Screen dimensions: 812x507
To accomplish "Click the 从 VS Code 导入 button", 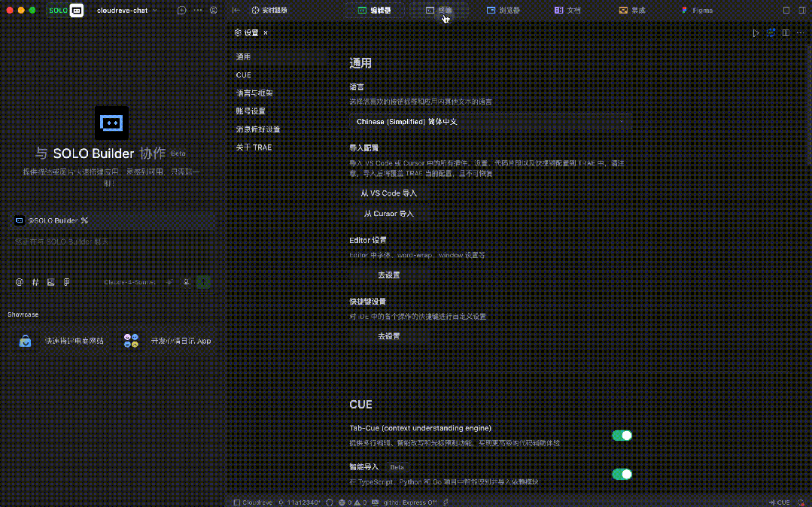I will click(388, 193).
